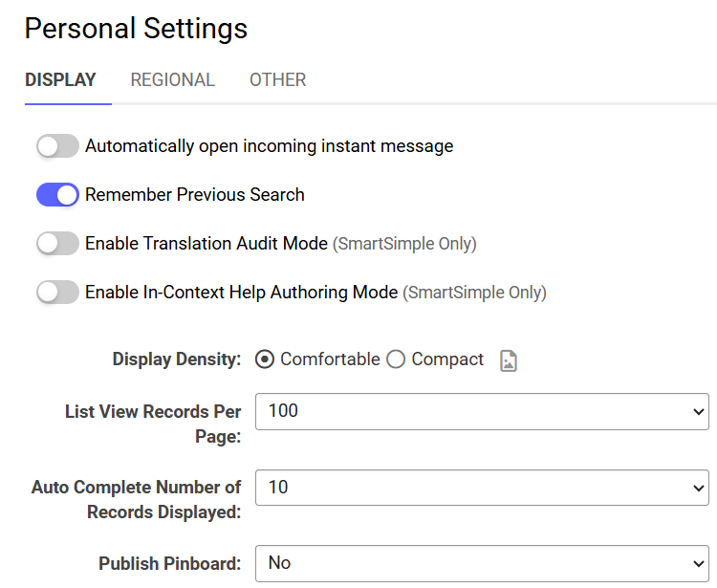Choose the Compact display density option
This screenshot has width=717, height=588.
click(396, 359)
